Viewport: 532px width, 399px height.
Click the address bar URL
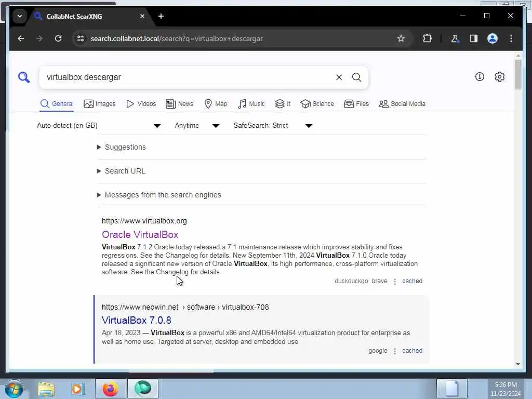point(177,38)
